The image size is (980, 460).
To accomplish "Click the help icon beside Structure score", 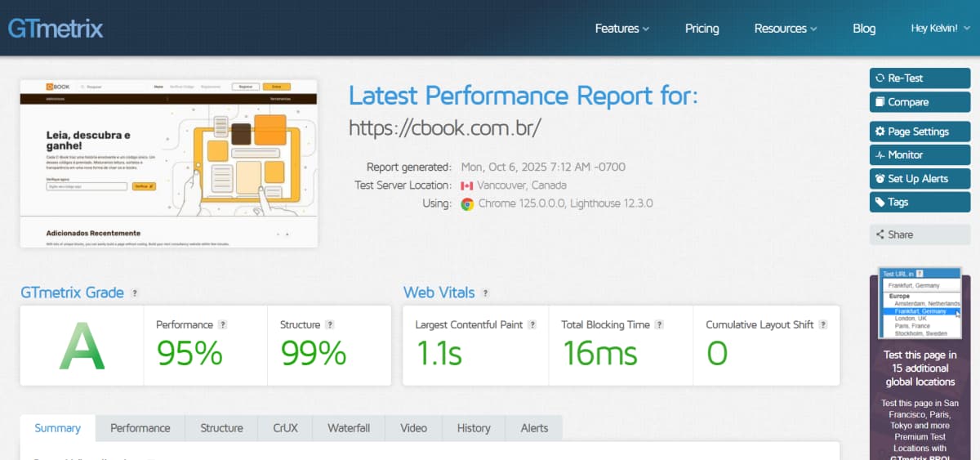I will 330,324.
